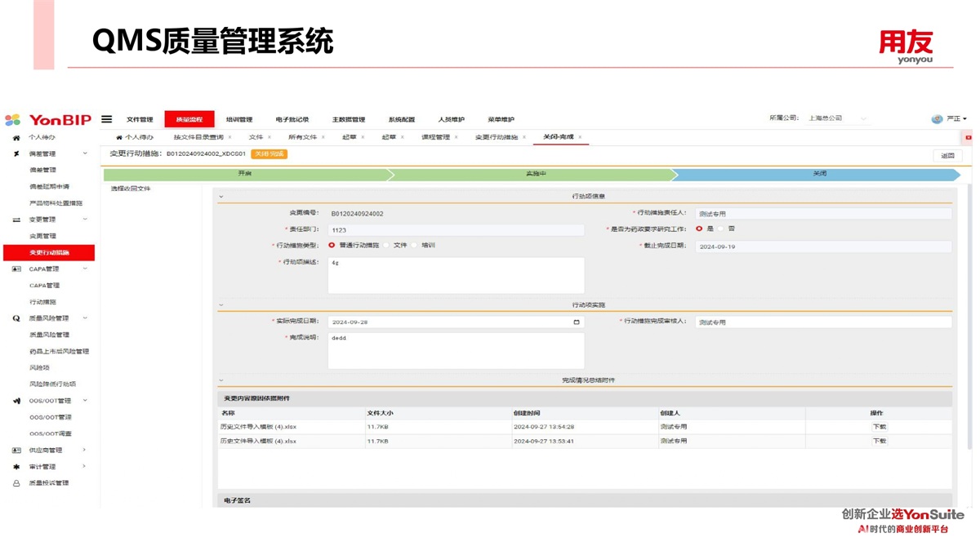The image size is (980, 551).
Task: Click the home icon next to 个人待办 in sidebar
Action: coord(16,138)
